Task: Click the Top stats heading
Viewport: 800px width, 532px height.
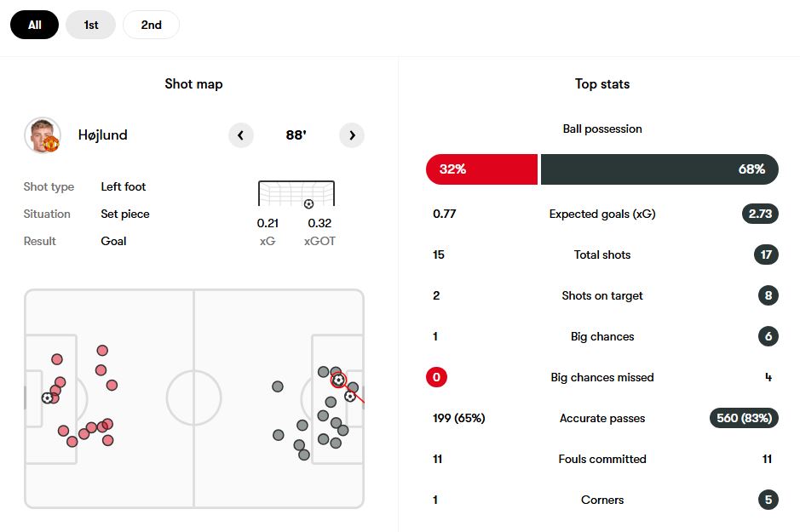Action: click(602, 84)
